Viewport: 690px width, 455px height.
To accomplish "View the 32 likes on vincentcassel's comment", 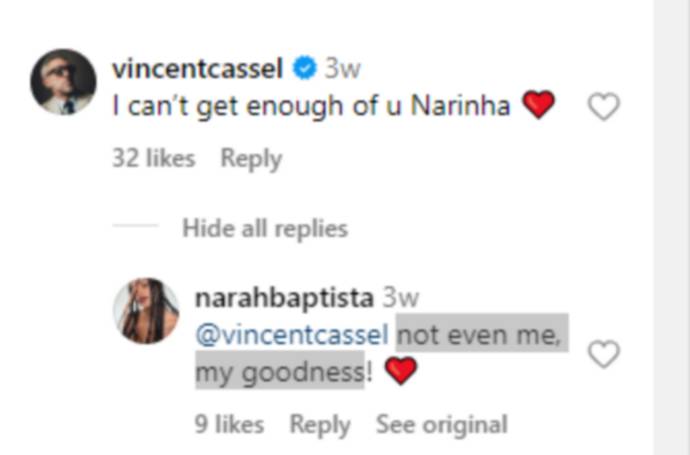I will [x=153, y=158].
